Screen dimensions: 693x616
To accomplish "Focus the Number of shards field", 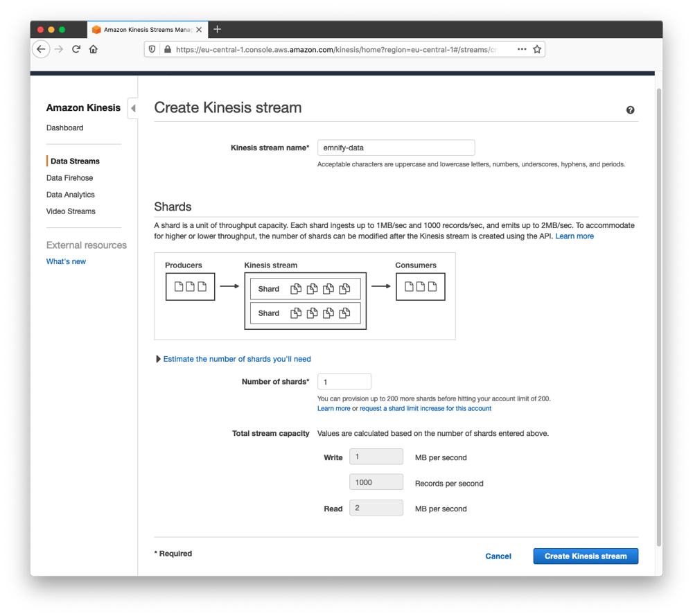I will click(x=344, y=382).
